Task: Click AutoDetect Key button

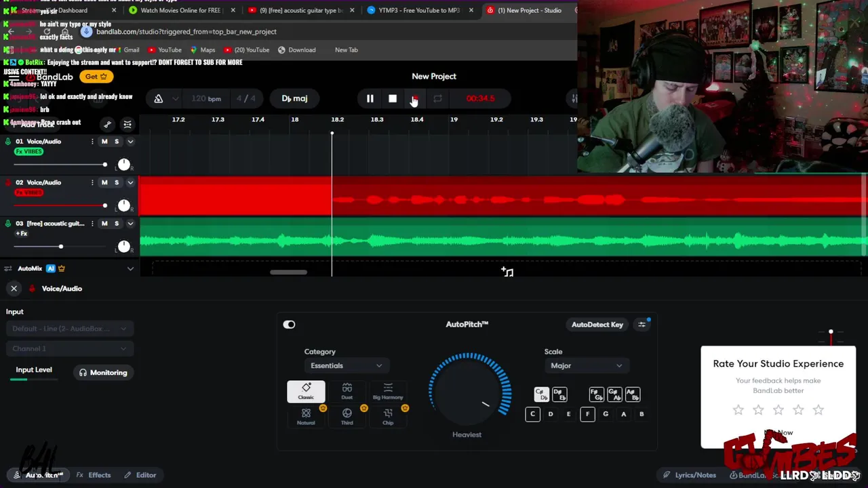Action: point(597,325)
